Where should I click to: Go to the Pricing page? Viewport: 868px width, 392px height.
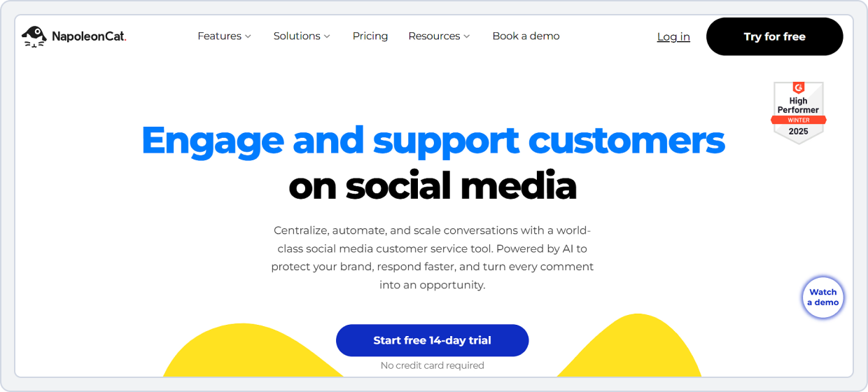click(x=370, y=36)
